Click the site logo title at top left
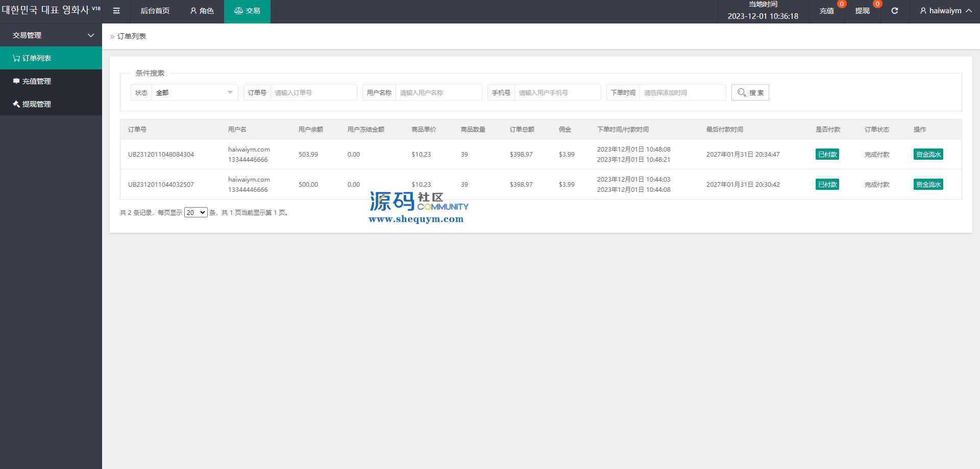The width and height of the screenshot is (980, 469). coord(51,10)
